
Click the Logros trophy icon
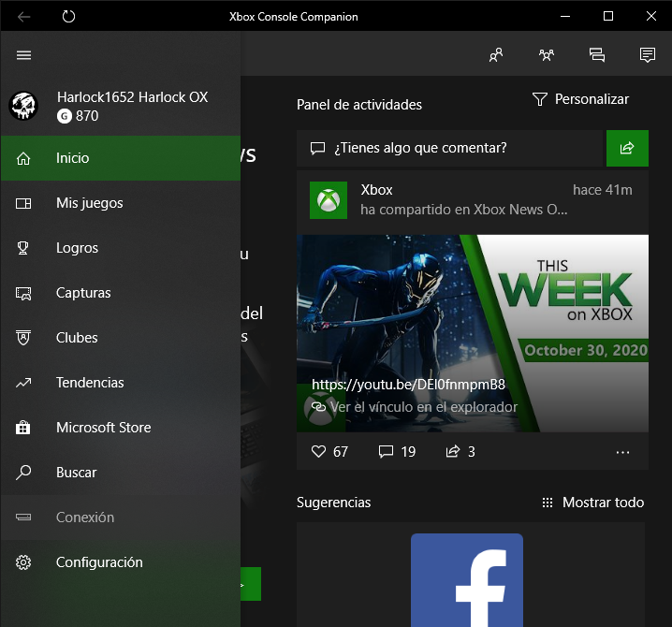tap(23, 248)
